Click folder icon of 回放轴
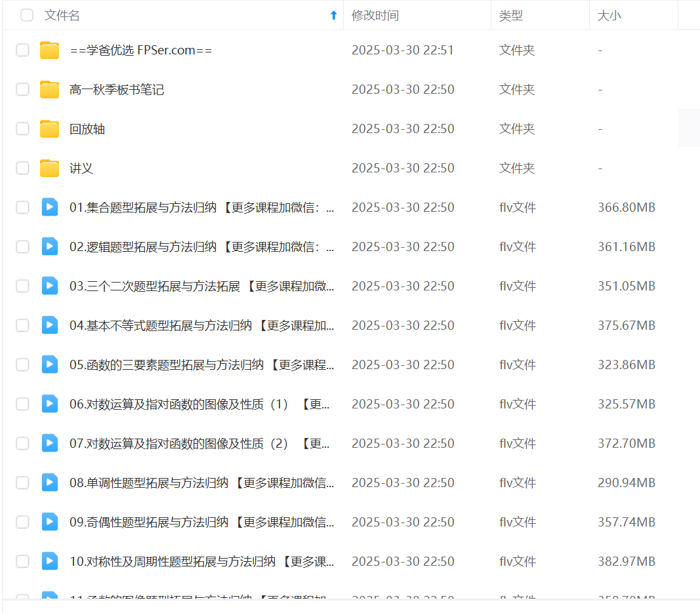 pos(50,129)
